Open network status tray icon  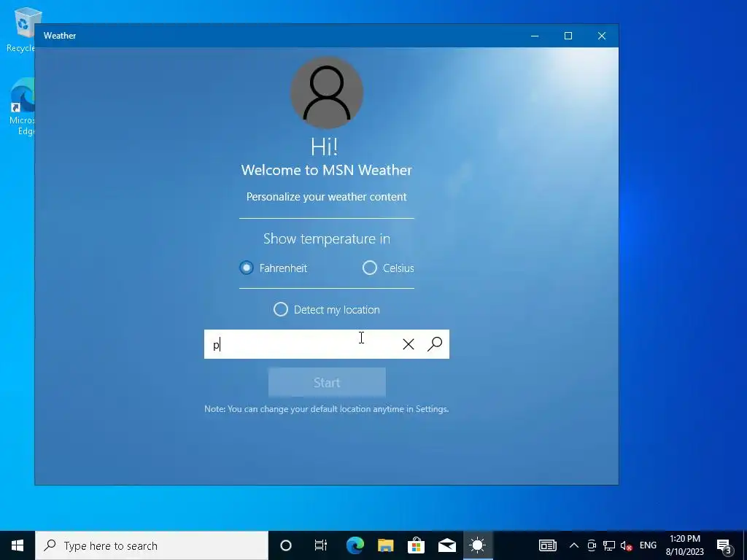(609, 545)
